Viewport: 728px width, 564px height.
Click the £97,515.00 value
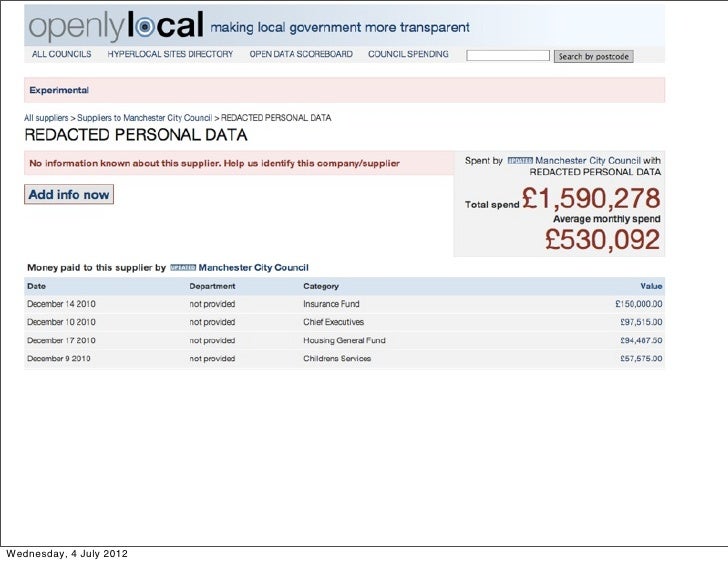point(641,322)
